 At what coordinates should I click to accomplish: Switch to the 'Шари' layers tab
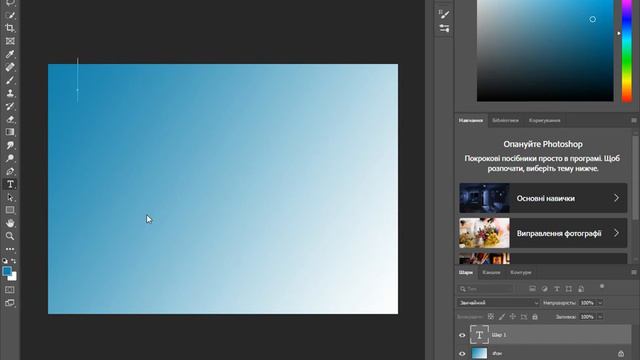(x=466, y=272)
